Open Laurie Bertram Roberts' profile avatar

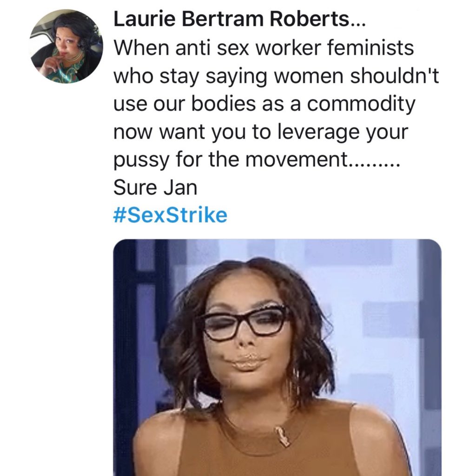[66, 46]
